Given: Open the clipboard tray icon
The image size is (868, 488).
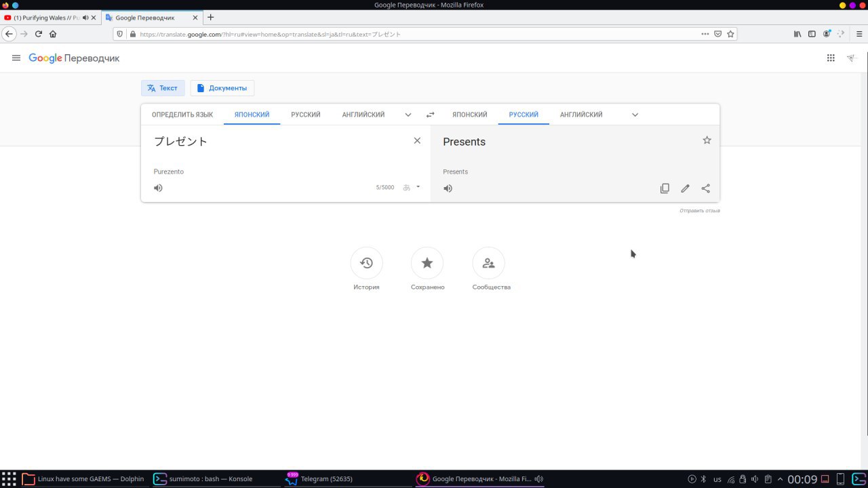Looking at the screenshot, I should [768, 479].
